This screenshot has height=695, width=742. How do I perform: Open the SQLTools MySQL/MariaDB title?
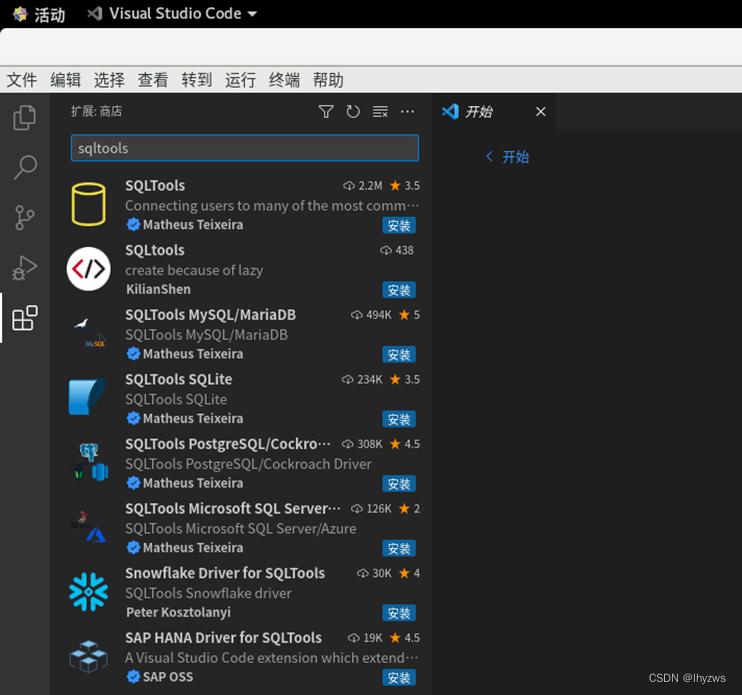[211, 315]
